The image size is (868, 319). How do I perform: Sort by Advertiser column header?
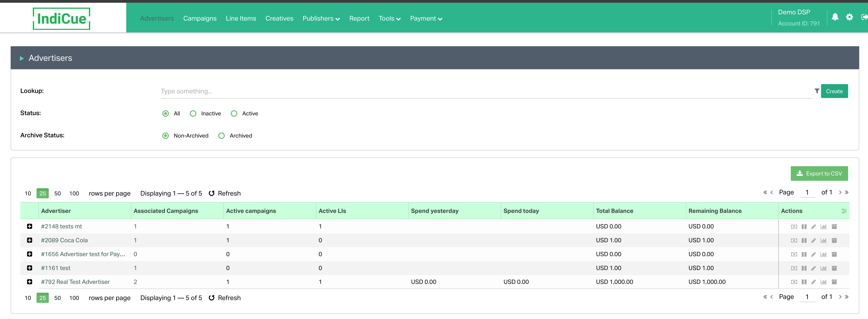(x=56, y=211)
